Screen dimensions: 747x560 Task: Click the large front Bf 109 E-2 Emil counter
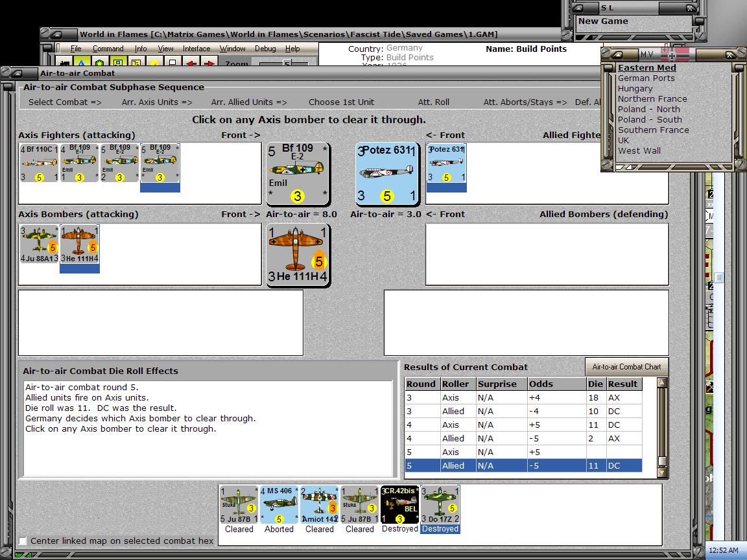[298, 174]
